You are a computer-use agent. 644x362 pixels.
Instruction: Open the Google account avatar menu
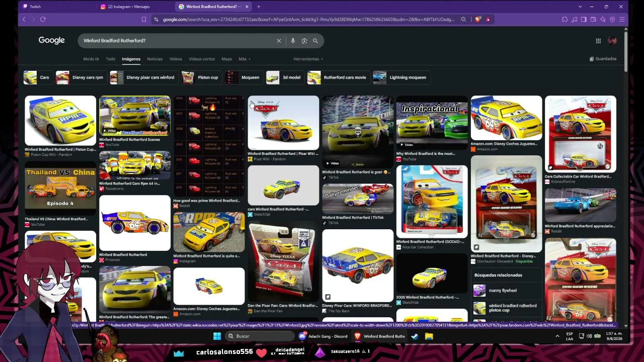pyautogui.click(x=612, y=41)
